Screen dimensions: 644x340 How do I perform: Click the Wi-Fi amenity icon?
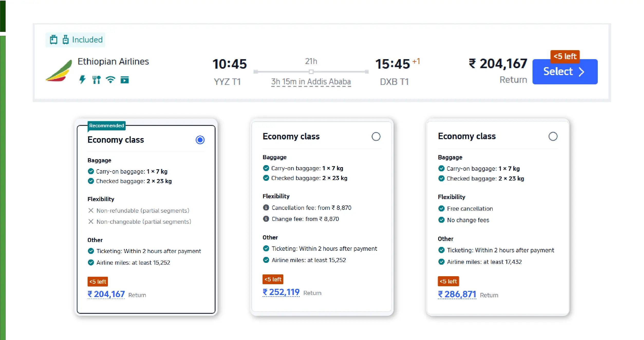coord(110,80)
